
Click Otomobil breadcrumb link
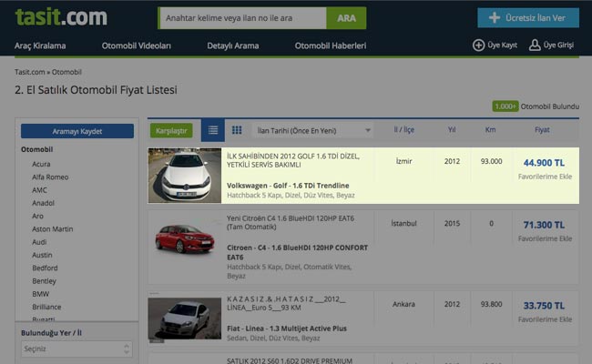pos(66,72)
